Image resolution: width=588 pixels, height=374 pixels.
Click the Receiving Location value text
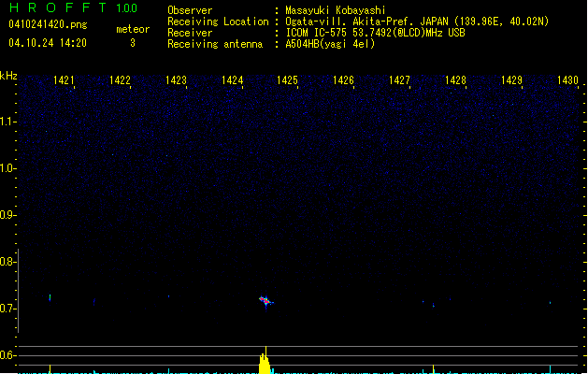(417, 22)
